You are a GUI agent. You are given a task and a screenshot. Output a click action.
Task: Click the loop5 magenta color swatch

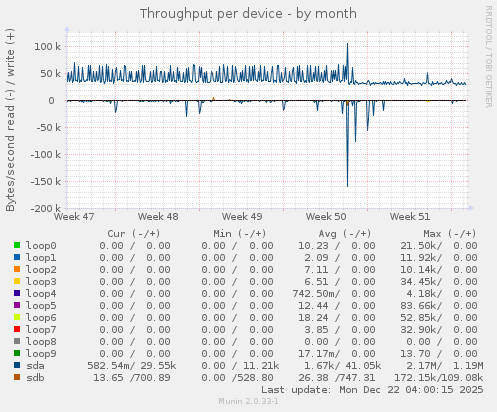point(17,305)
